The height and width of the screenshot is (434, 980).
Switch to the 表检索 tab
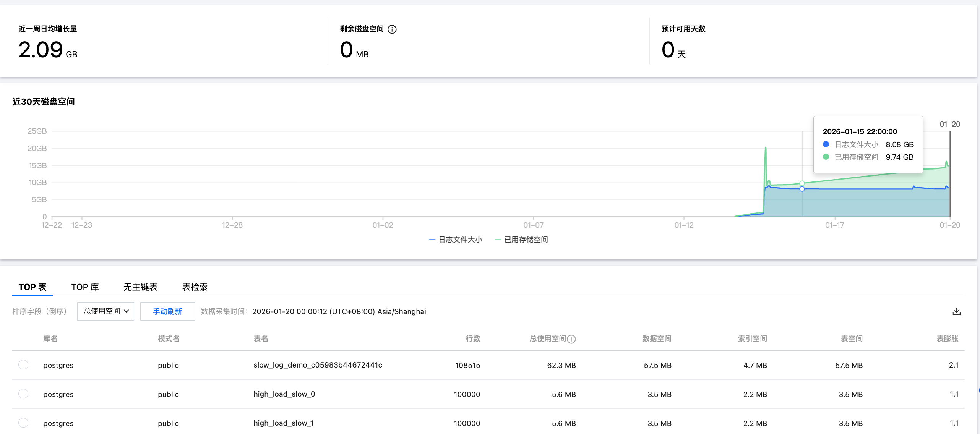point(195,287)
